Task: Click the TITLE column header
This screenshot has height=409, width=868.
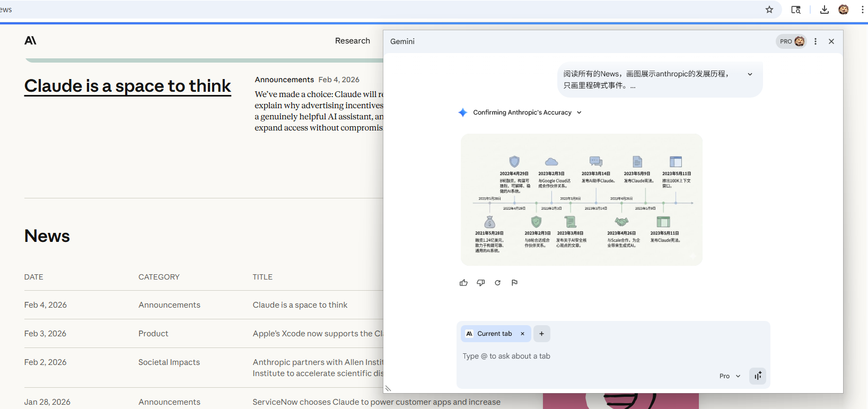Action: [x=262, y=277]
